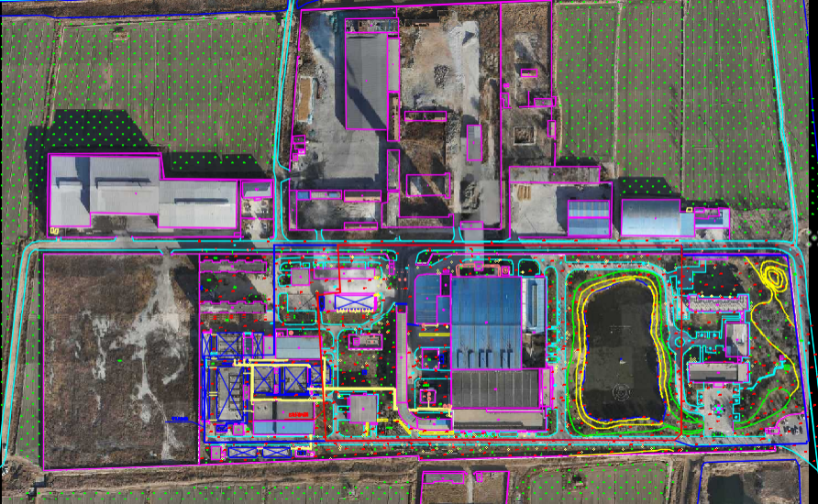The image size is (818, 504).
Task: Click the red text label on lower-left building
Action: (x=298, y=416)
